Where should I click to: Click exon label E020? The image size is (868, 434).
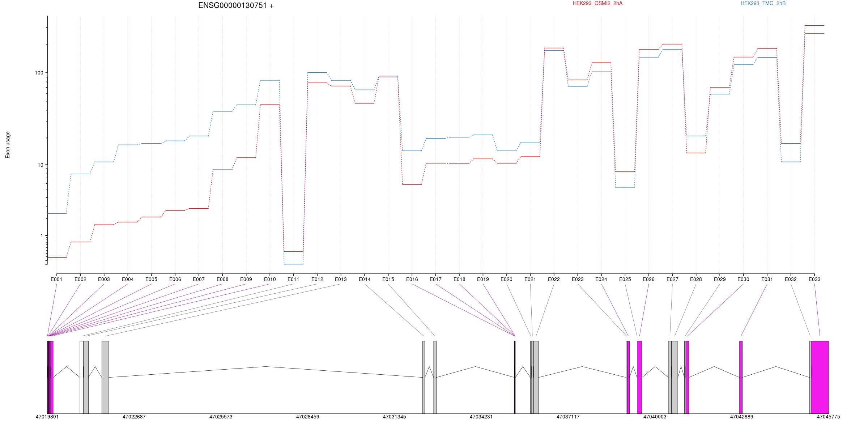click(506, 279)
